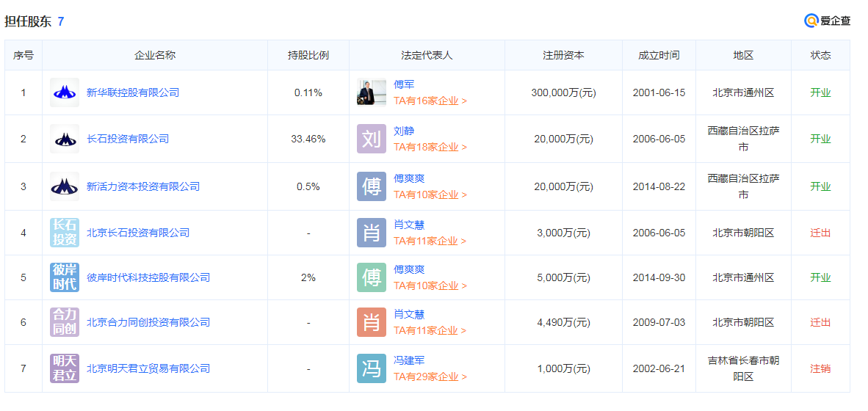This screenshot has height=411, width=868.
Task: Click the 2% shareholding value
Action: click(x=308, y=277)
